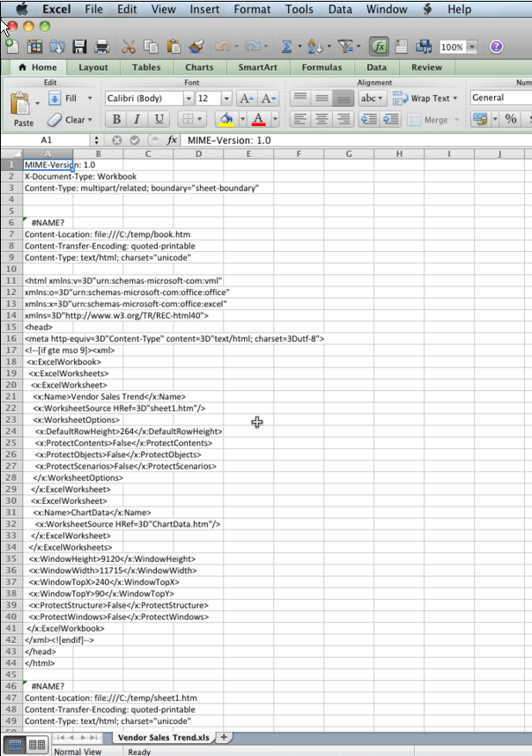Click the percent style button
The width and height of the screenshot is (532, 756).
pyautogui.click(x=510, y=118)
